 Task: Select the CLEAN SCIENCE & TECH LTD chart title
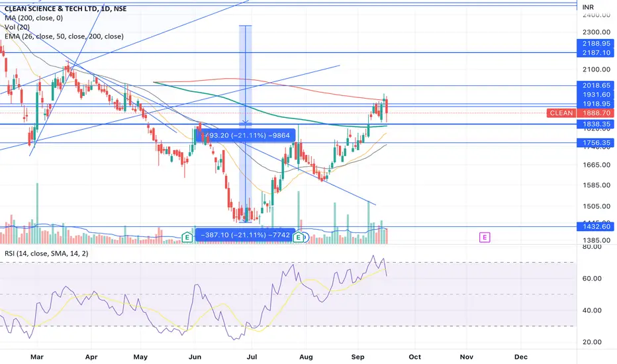click(x=66, y=9)
